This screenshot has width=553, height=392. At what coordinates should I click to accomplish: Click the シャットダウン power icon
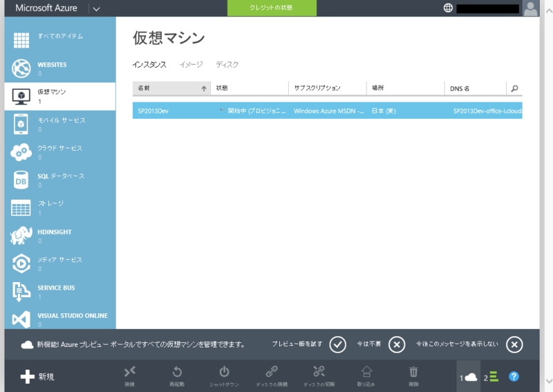(224, 371)
